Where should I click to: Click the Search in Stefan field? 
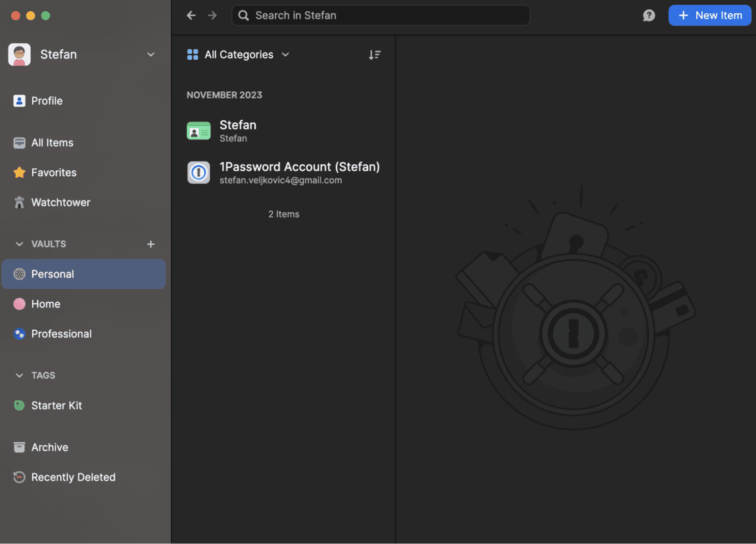pos(381,15)
